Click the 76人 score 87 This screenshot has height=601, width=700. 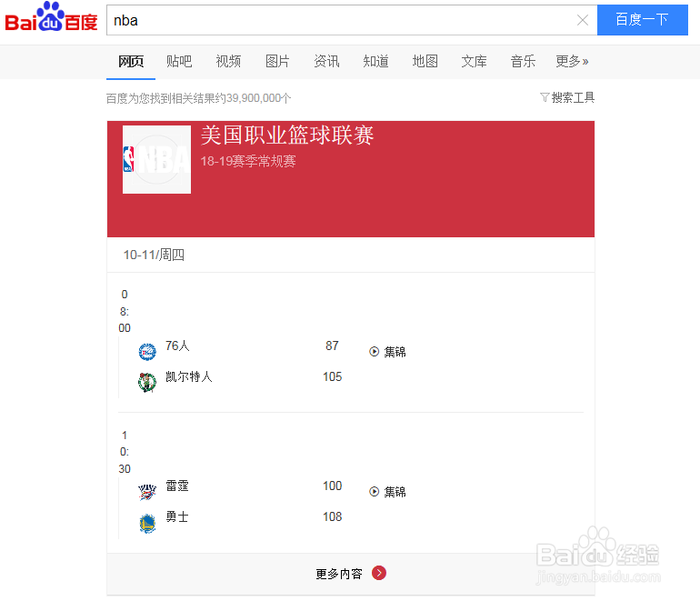click(332, 346)
